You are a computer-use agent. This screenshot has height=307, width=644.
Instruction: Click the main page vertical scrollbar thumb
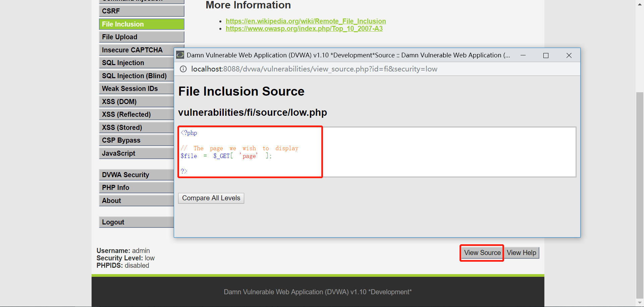640,195
